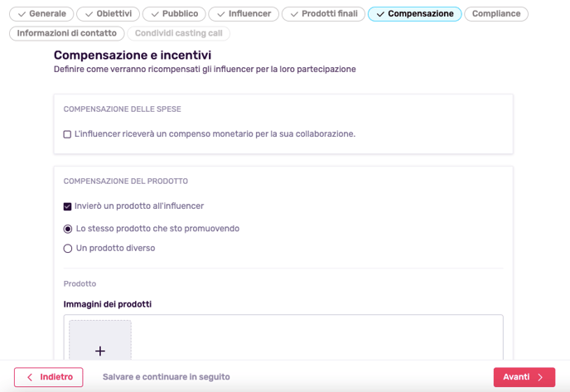Enable monetary compensation checkbox for influencer
This screenshot has height=392, width=570.
(67, 134)
